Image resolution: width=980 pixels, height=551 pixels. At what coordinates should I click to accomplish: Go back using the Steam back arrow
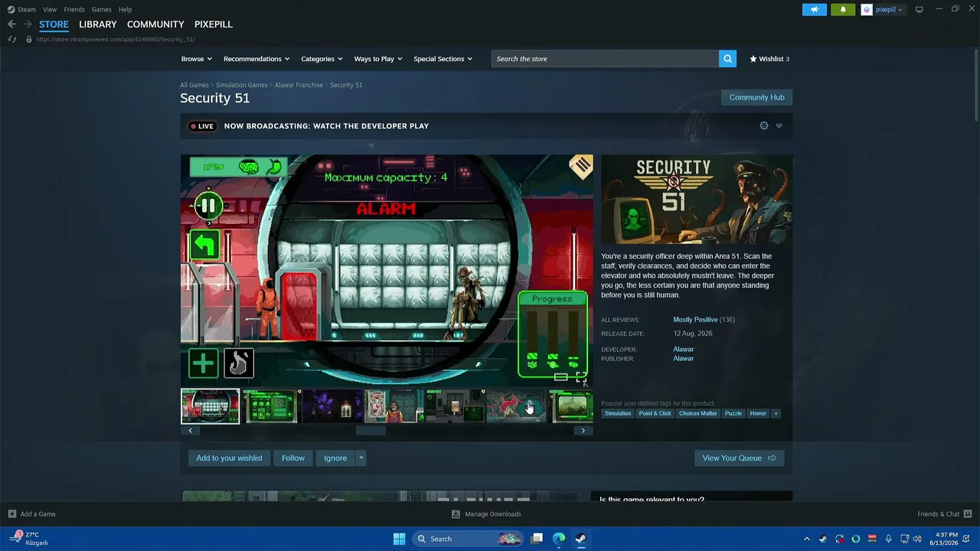[11, 24]
